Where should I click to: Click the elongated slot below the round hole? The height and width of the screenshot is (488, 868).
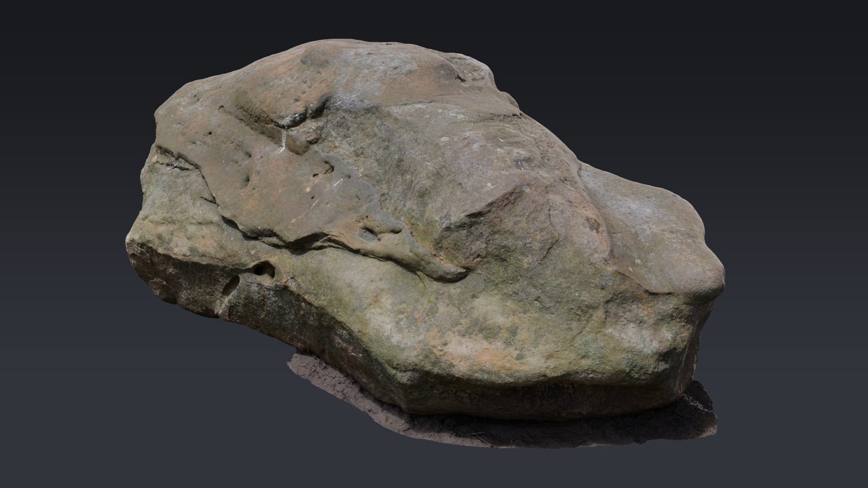click(x=231, y=285)
